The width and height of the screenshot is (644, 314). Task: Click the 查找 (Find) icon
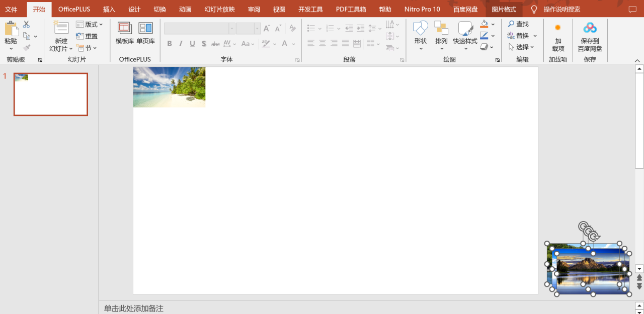coord(518,24)
